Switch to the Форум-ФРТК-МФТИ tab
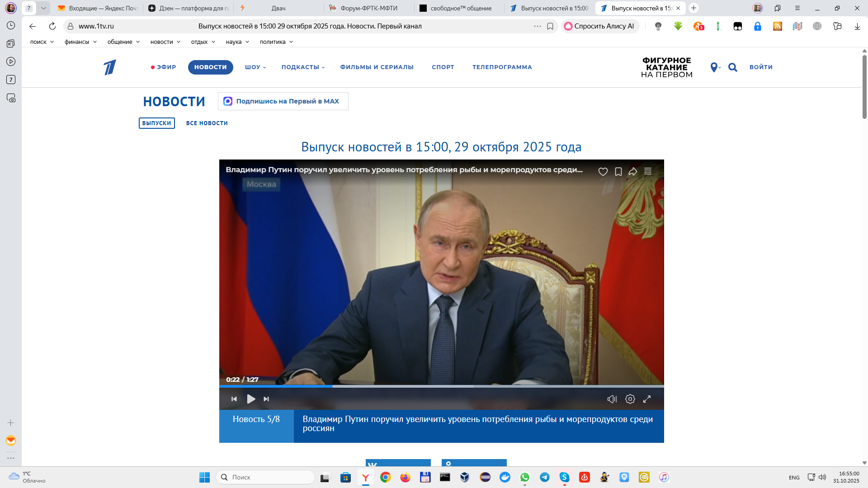Viewport: 868px width, 488px height. coord(368,8)
